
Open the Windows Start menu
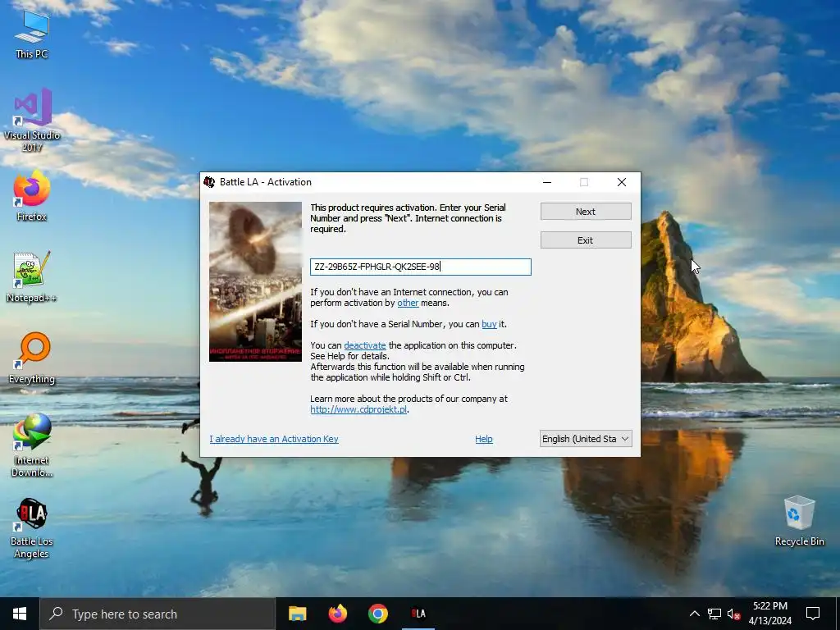coord(20,614)
